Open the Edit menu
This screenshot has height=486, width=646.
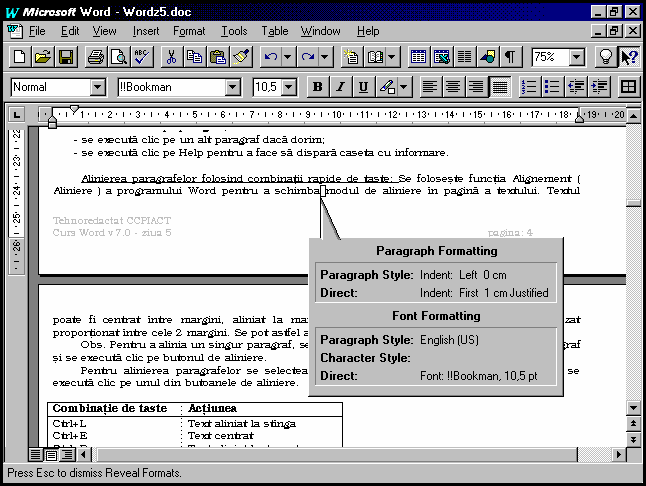[70, 31]
